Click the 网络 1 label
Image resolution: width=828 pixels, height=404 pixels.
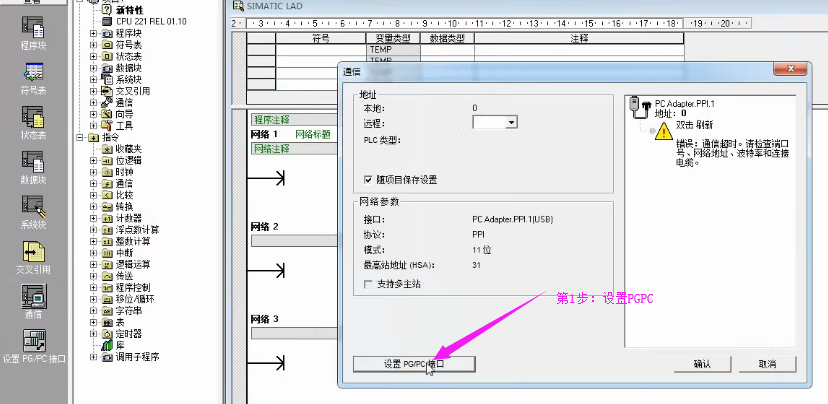point(264,135)
